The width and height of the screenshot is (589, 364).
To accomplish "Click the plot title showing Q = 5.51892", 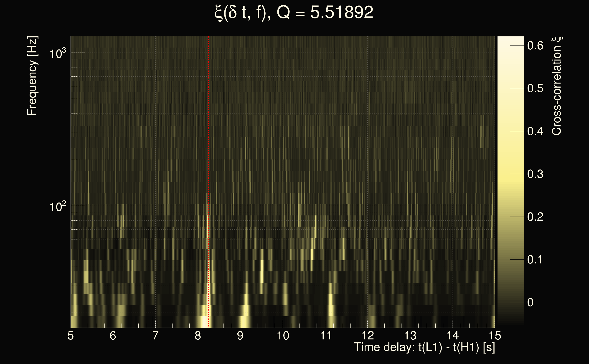I will [x=294, y=13].
